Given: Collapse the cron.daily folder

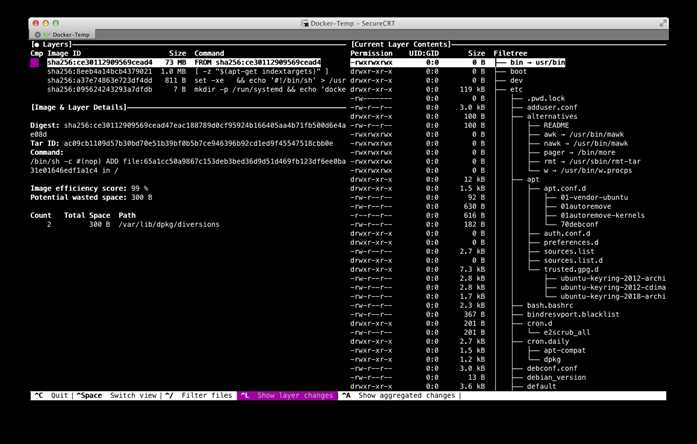Looking at the screenshot, I should [548, 341].
